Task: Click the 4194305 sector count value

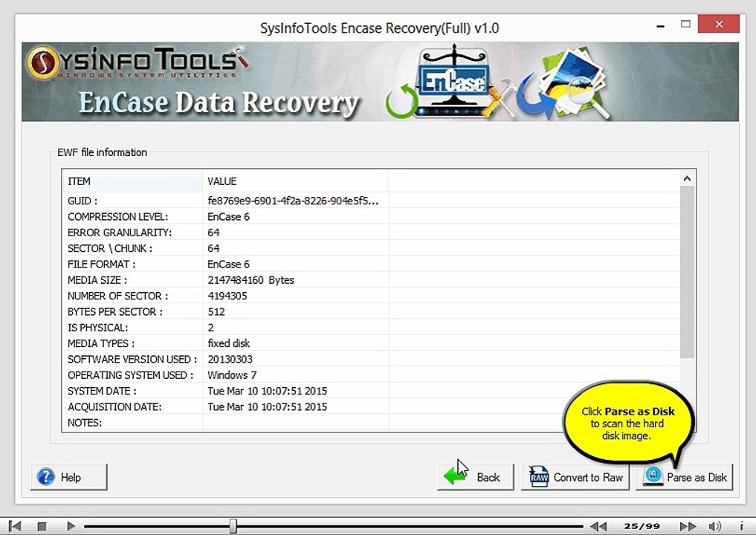Action: [x=227, y=296]
